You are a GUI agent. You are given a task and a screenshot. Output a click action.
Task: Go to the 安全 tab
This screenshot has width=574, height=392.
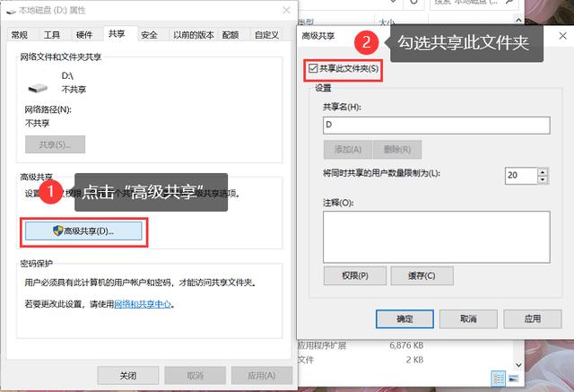pos(149,35)
